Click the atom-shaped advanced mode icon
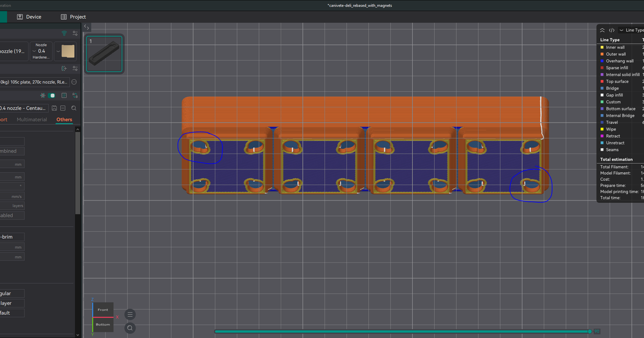Viewport: 644px width, 338px height. 43,95
